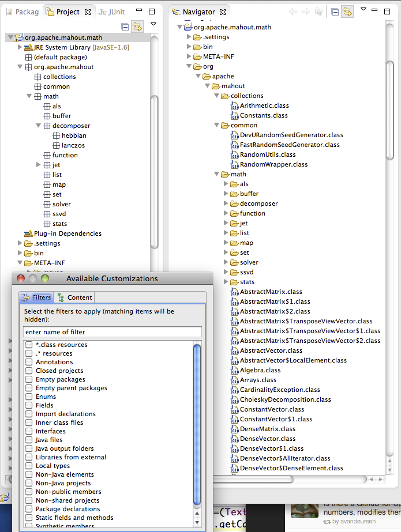Viewport: 401px width, 532px height.
Task: Expand decomposer folder in Navigator
Action: (x=226, y=203)
